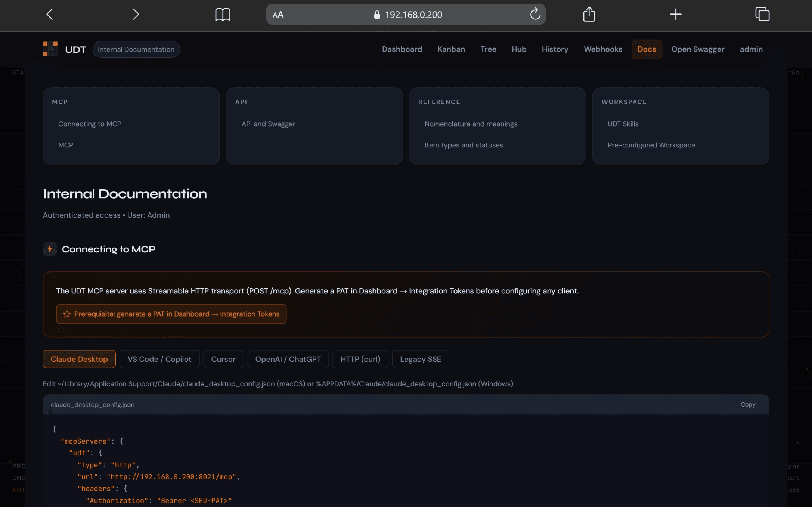Click the UDT orange grid logo
The image size is (812, 507).
click(50, 49)
